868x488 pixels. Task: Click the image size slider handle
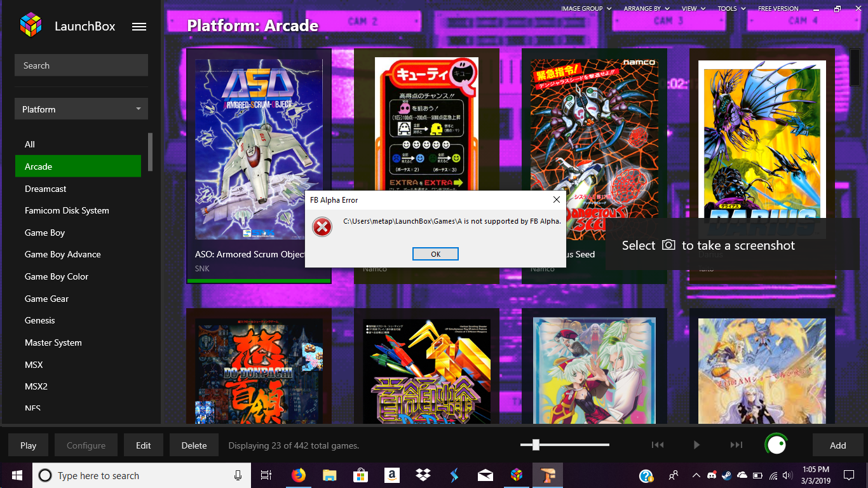click(x=536, y=445)
